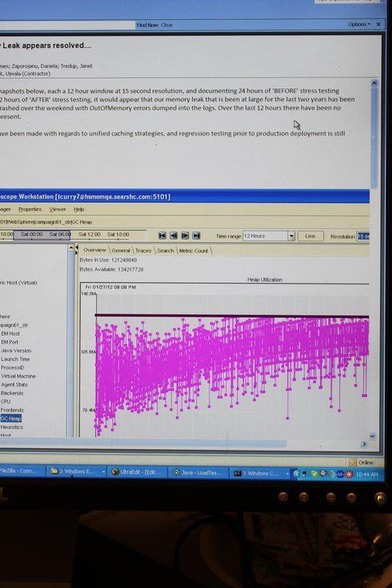Select Backends in the tree
392x588 pixels.
pos(12,393)
